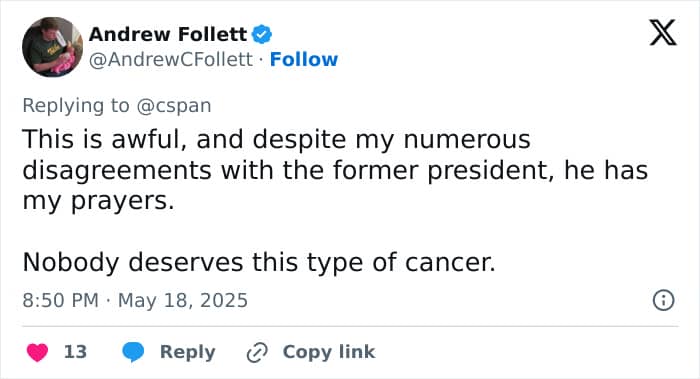The image size is (700, 379).
Task: Open the @AndrewCFollett handle link
Action: 171,59
